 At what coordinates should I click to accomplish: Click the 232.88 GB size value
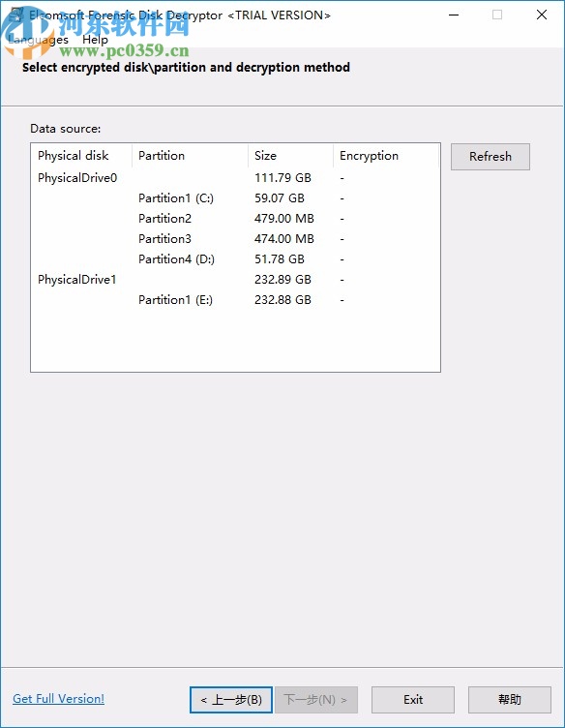coord(282,300)
